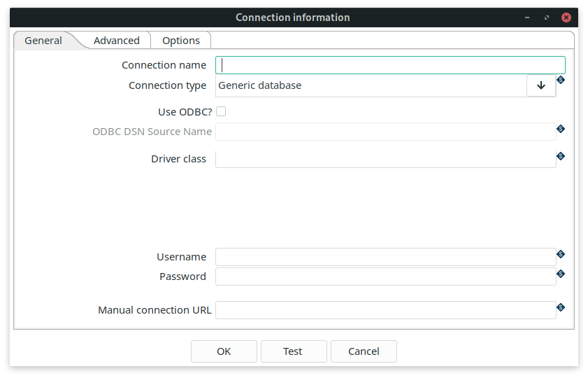Screen dimensions: 588x378
Task: Click variable icon beside Username field
Action: coord(561,254)
